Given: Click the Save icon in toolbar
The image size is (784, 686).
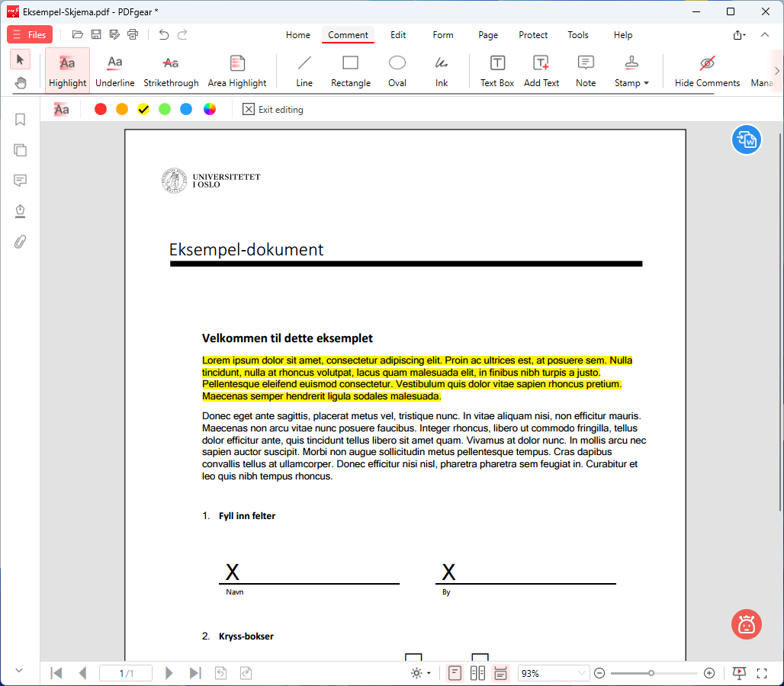Looking at the screenshot, I should pyautogui.click(x=96, y=34).
